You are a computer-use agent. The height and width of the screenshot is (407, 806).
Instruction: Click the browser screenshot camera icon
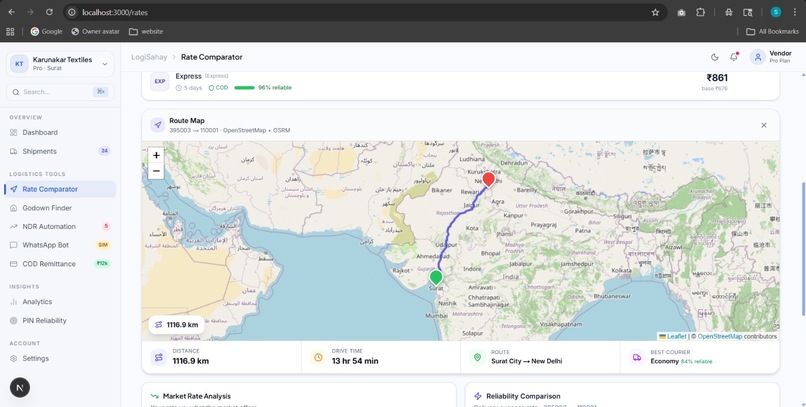point(681,12)
